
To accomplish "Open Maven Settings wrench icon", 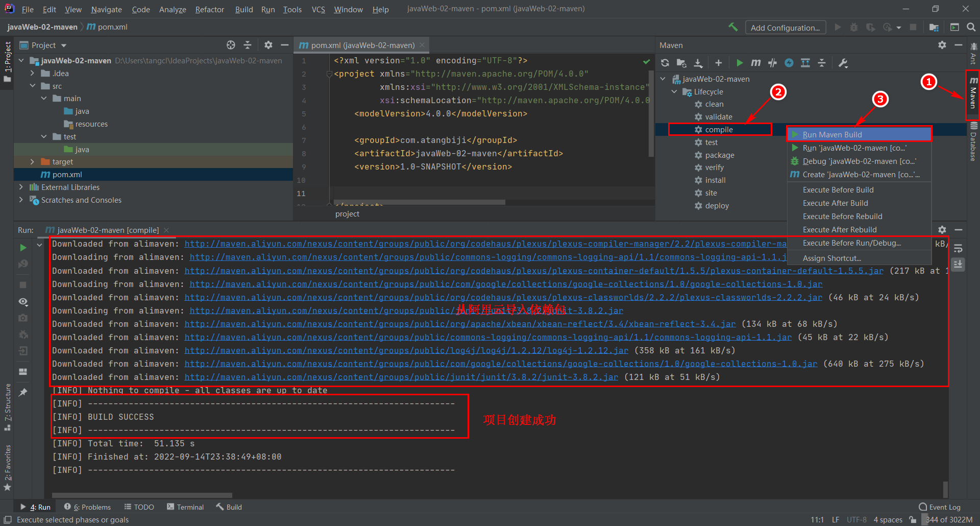I will tap(843, 63).
